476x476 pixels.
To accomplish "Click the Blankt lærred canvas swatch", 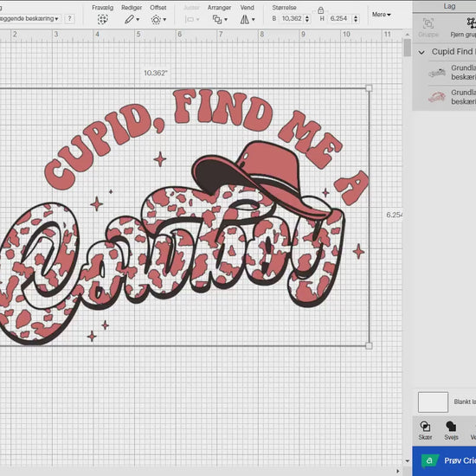I will [433, 402].
